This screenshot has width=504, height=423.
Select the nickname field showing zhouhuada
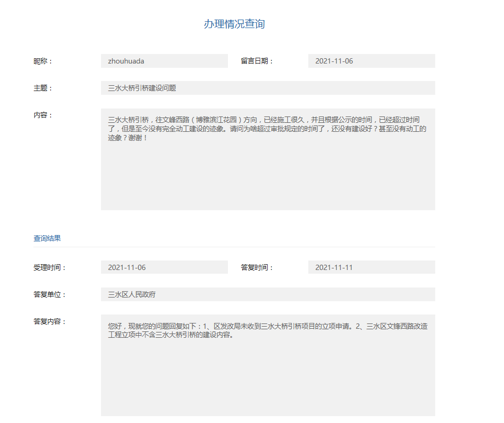[164, 61]
